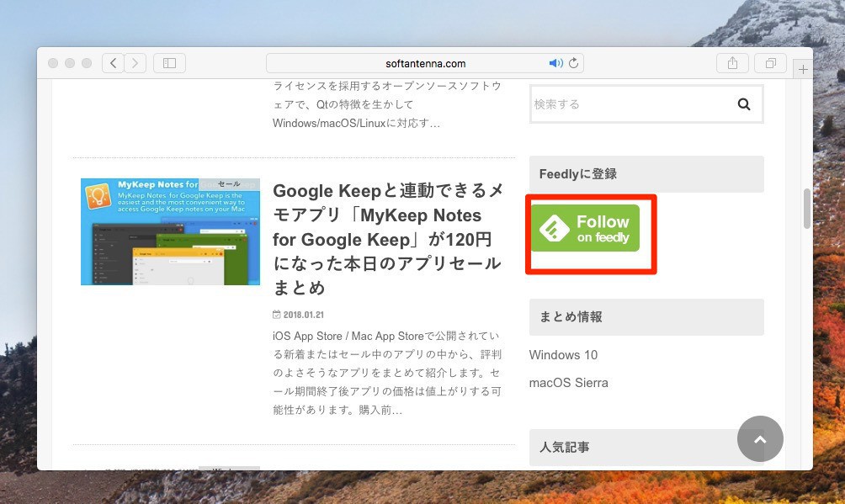Reload the softantenna.com page
Screen dimensions: 845x504
click(574, 63)
